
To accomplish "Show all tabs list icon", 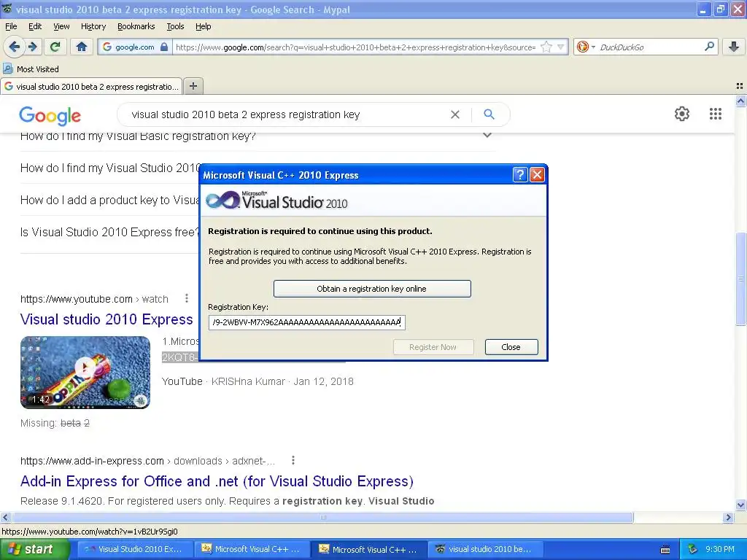I will (740, 86).
